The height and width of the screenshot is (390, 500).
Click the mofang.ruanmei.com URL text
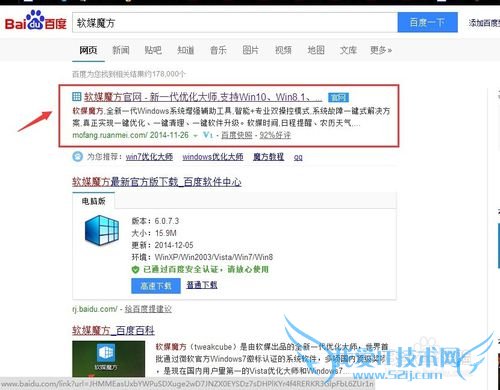click(110, 135)
